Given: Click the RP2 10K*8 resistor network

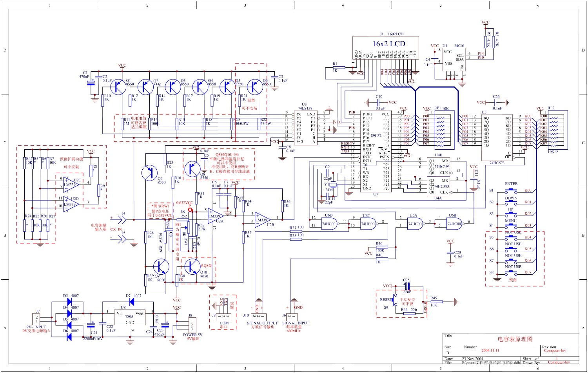Looking at the screenshot, I should point(558,130).
